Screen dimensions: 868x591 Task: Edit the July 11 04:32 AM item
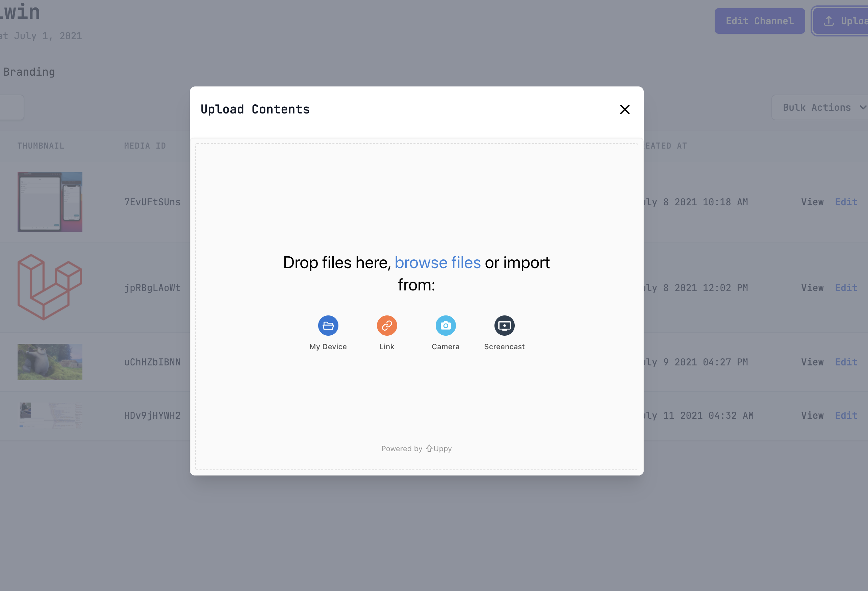[846, 415]
